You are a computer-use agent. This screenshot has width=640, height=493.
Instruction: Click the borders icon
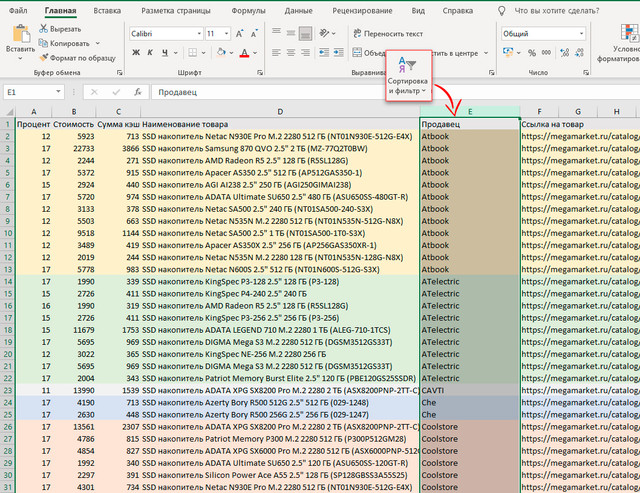[192, 53]
